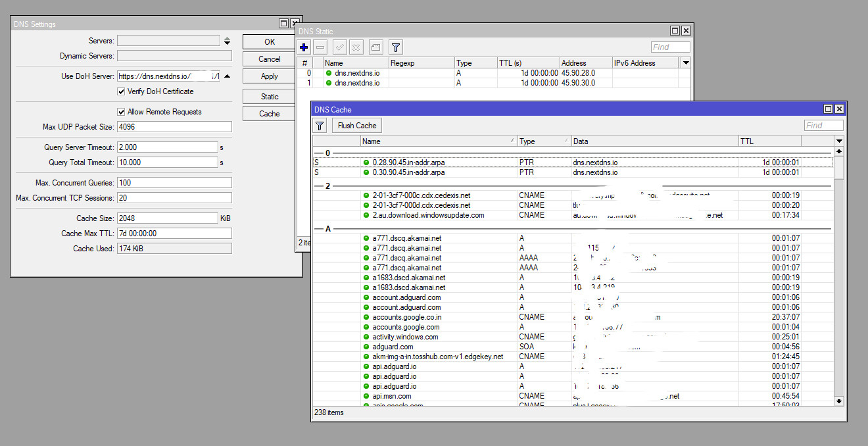
Task: Click DNS Cache scrollbar down arrow
Action: [x=839, y=401]
